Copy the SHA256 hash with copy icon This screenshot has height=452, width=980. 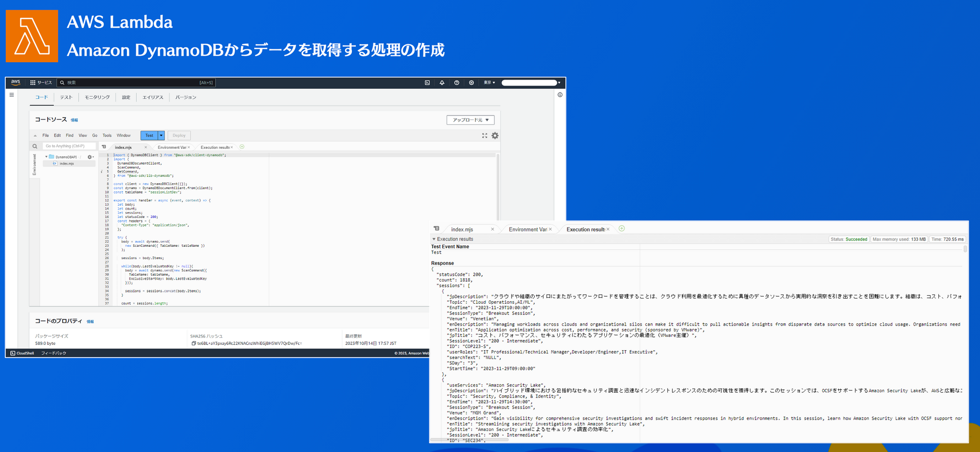194,344
